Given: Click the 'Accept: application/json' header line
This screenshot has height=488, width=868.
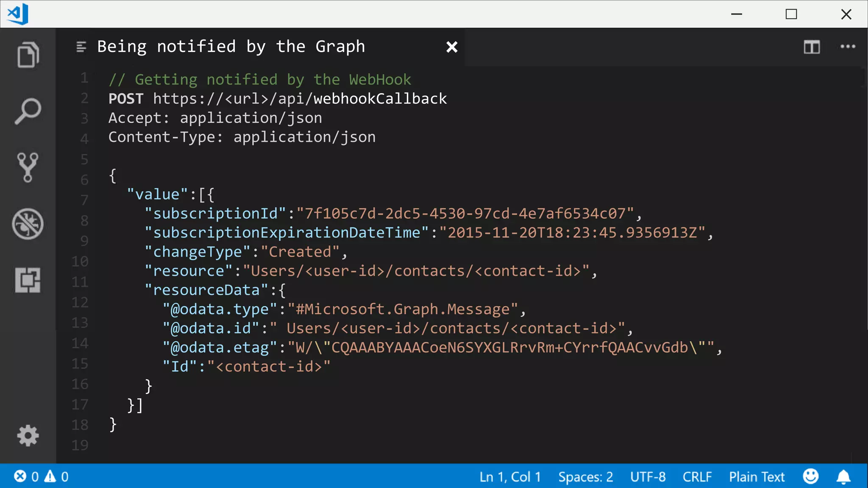Looking at the screenshot, I should coord(215,118).
